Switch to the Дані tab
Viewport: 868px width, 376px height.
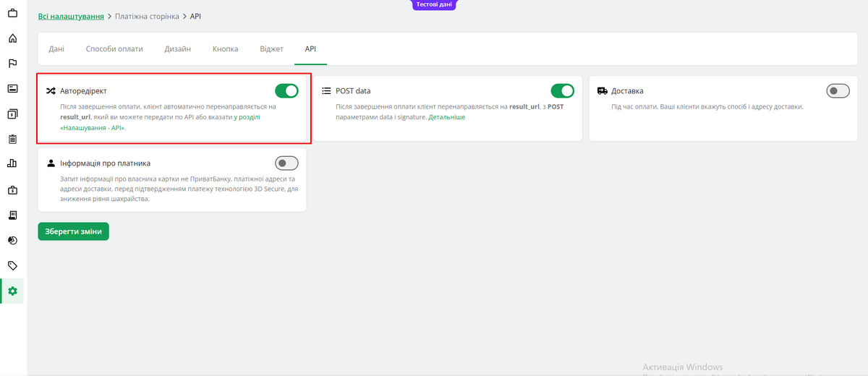56,49
